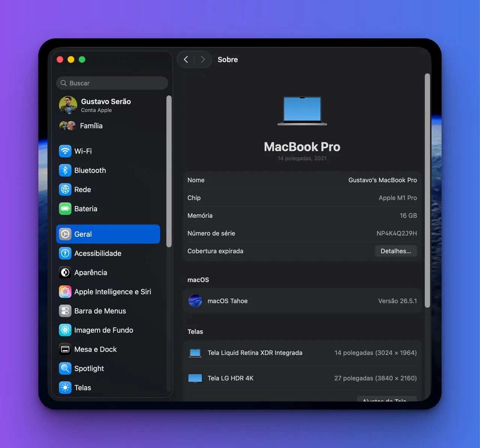
Task: Click Tela Liquid Retina XDR Integrada
Action: (255, 353)
